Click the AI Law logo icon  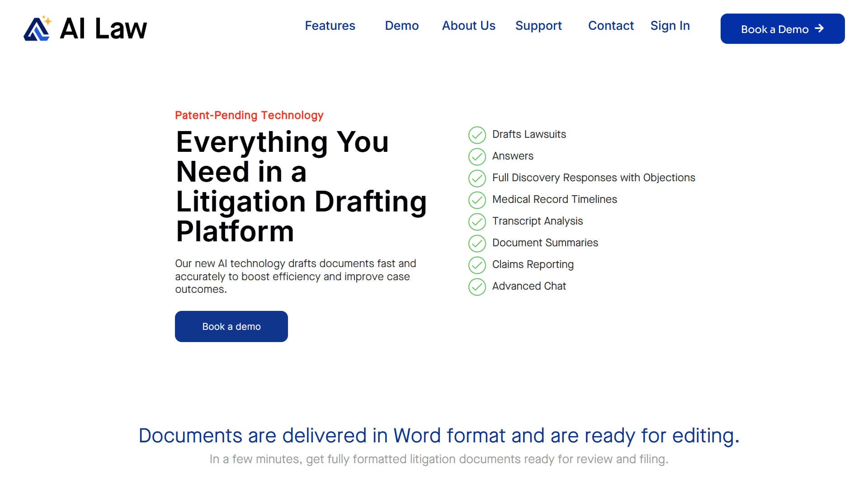tap(38, 28)
